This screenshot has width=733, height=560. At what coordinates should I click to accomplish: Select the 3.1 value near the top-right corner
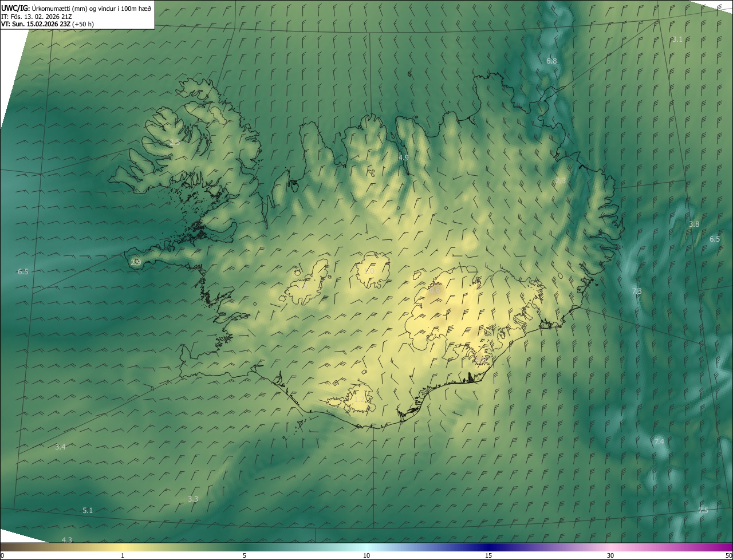(x=677, y=39)
